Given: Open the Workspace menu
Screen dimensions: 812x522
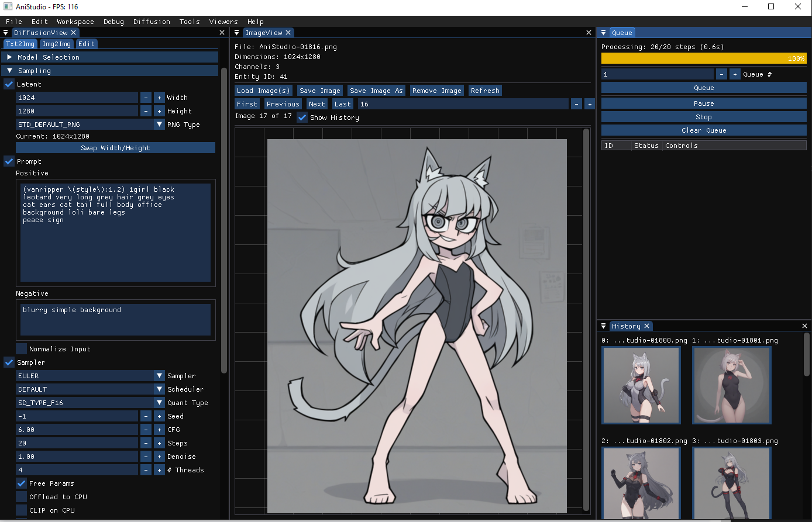Looking at the screenshot, I should [x=75, y=22].
